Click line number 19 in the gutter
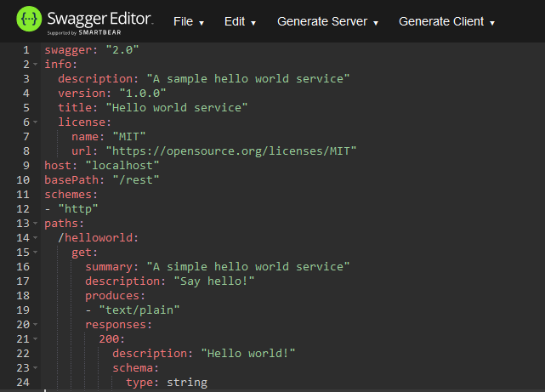 (23, 310)
